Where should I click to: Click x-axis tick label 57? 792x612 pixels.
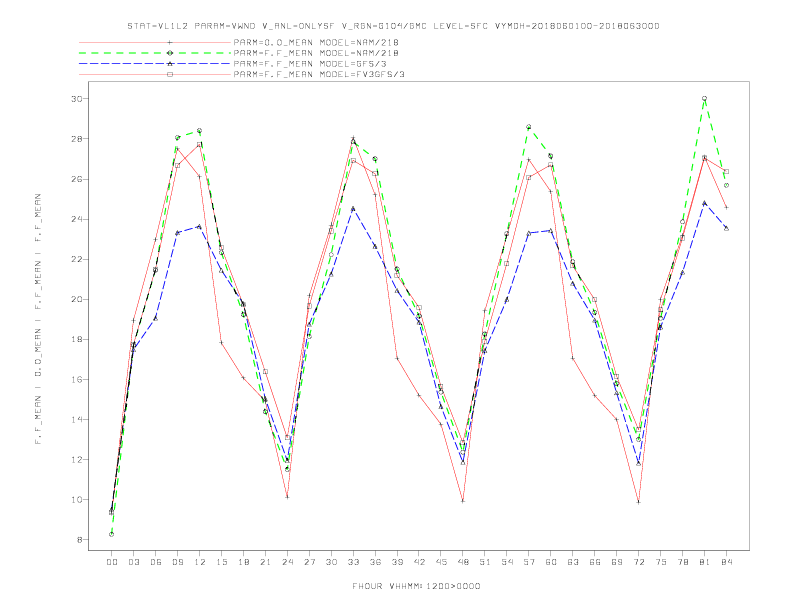point(529,562)
